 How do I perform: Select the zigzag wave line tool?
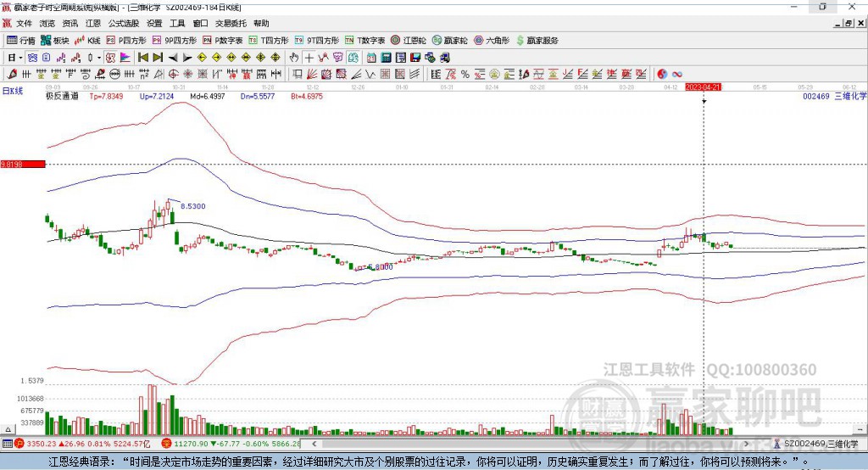(x=370, y=74)
